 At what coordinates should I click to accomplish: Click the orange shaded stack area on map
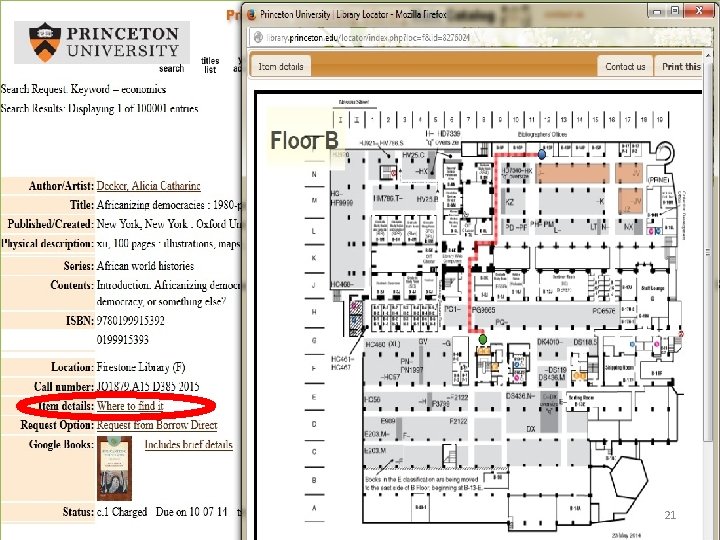pyautogui.click(x=573, y=173)
